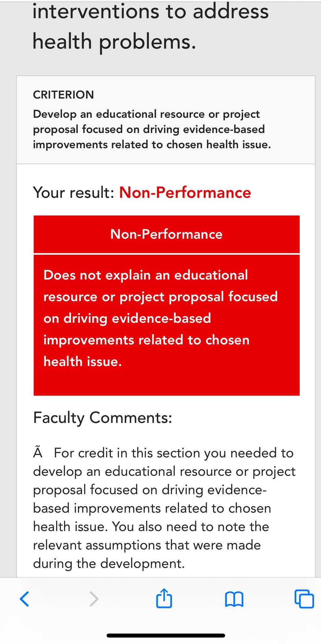The width and height of the screenshot is (321, 644).
Task: Tap 'during the development.' comment line
Action: pos(109,563)
